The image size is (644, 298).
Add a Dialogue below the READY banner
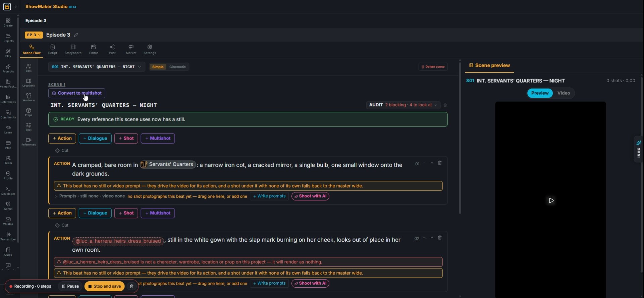click(x=95, y=138)
